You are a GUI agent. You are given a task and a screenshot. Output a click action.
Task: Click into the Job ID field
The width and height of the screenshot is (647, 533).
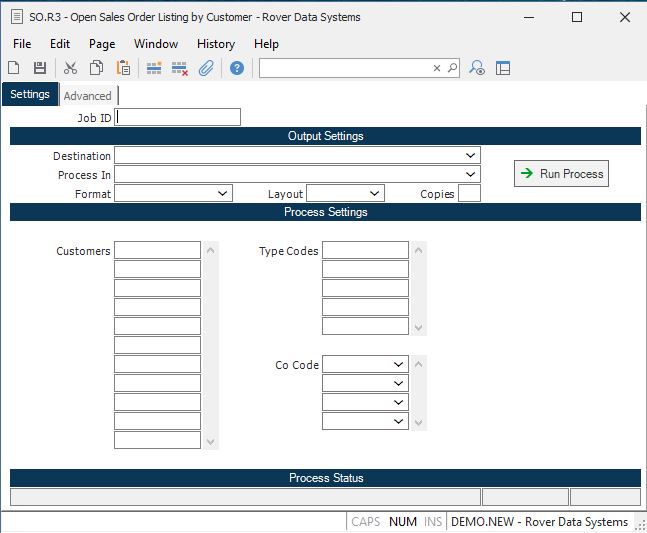click(x=178, y=118)
